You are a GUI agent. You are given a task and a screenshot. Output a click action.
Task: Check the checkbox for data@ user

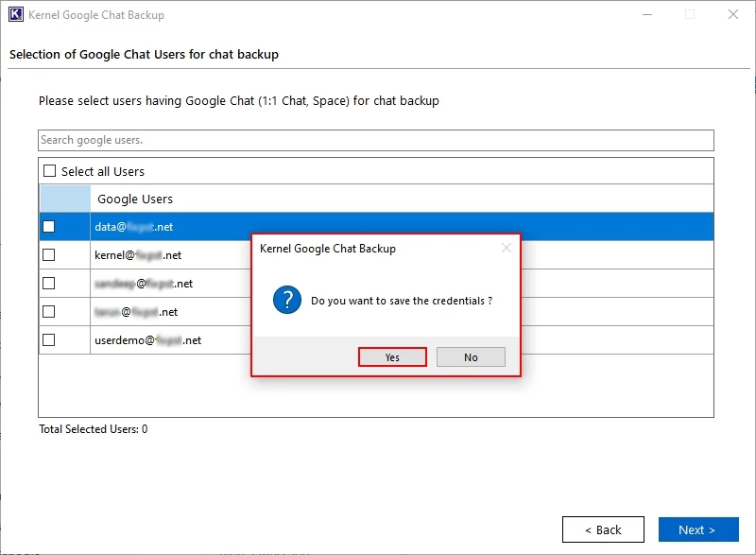point(49,227)
